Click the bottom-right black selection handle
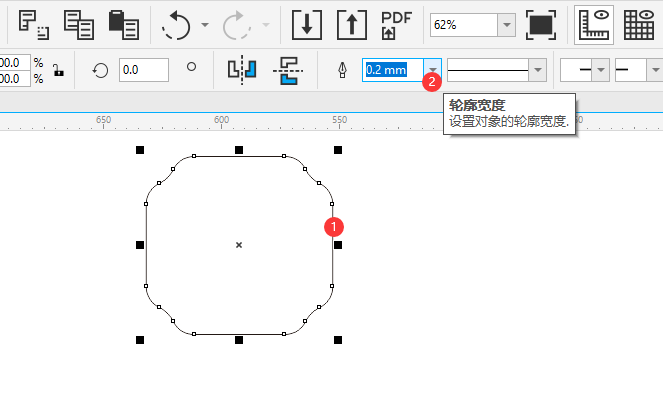Viewport: 663px width, 400px height. (338, 340)
